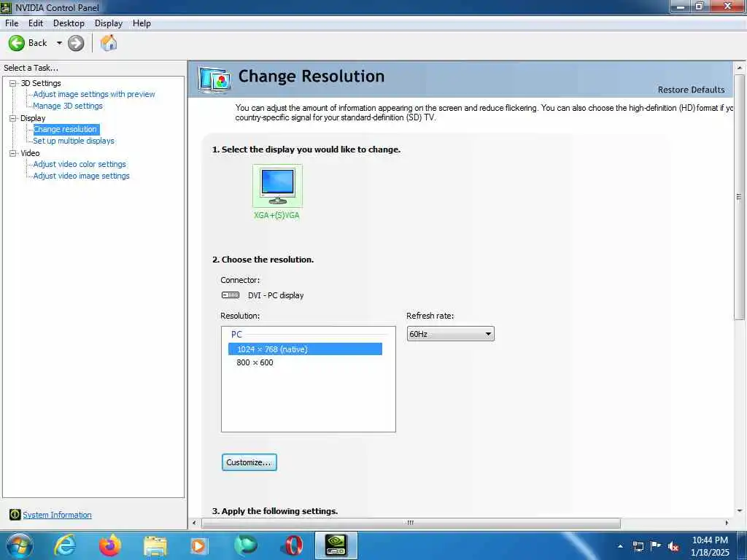The width and height of the screenshot is (747, 560).
Task: Launch Internet Explorer from taskbar
Action: [65, 545]
